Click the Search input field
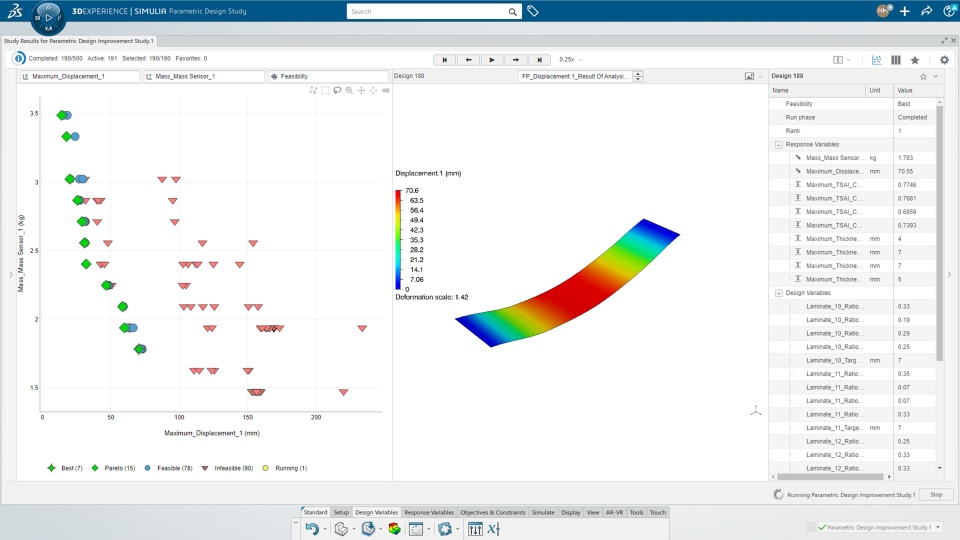The height and width of the screenshot is (540, 960). tap(427, 12)
